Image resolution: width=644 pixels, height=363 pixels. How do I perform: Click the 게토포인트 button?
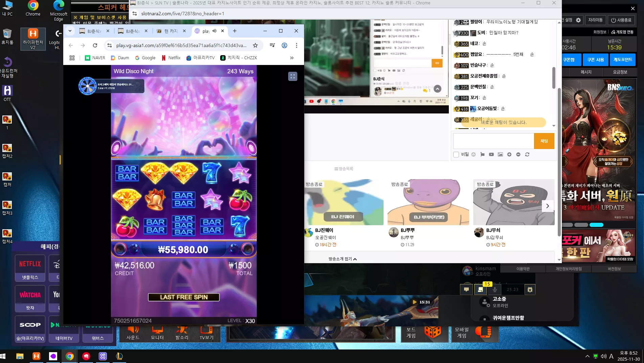tap(623, 60)
